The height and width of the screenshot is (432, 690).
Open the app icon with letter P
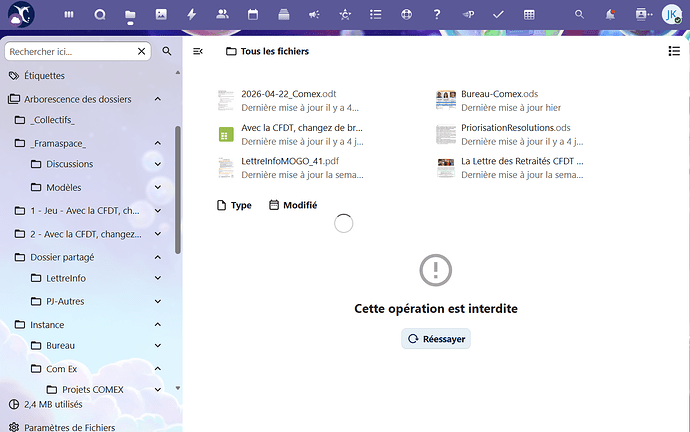point(468,15)
